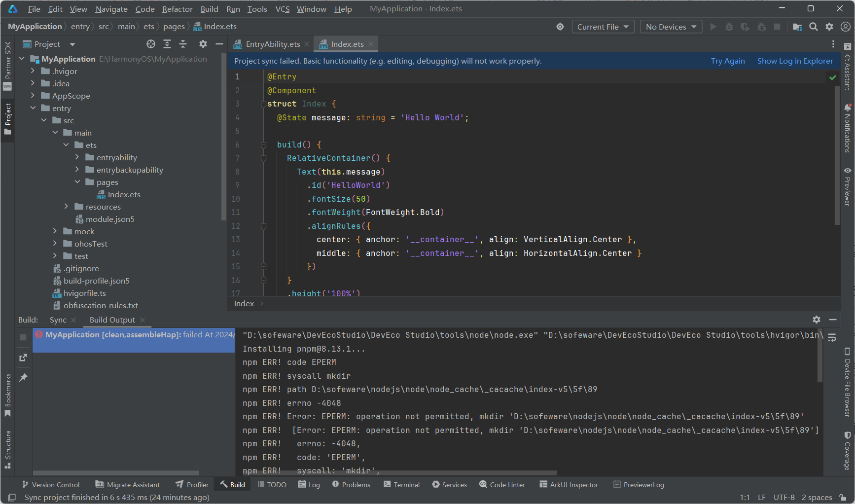Toggle fold marker at struct Index line
Viewport: 855px width, 504px height.
(263, 104)
